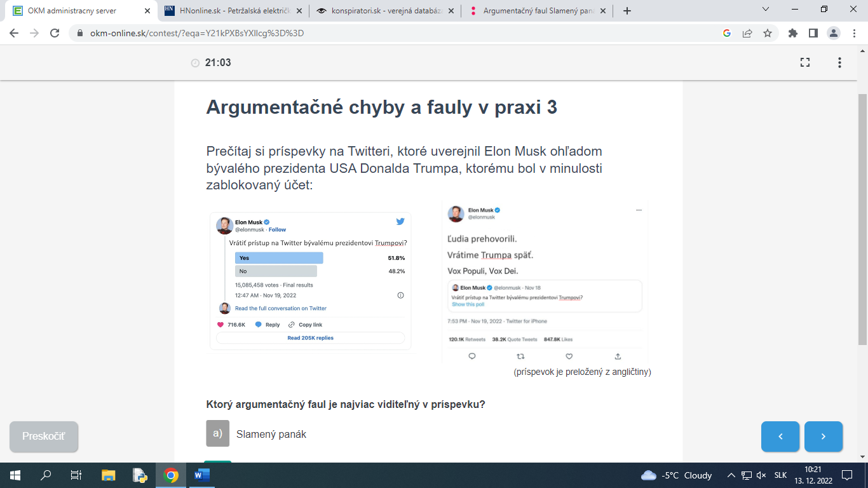The width and height of the screenshot is (868, 488).
Task: Open the Chrome profile avatar
Action: pyautogui.click(x=834, y=34)
